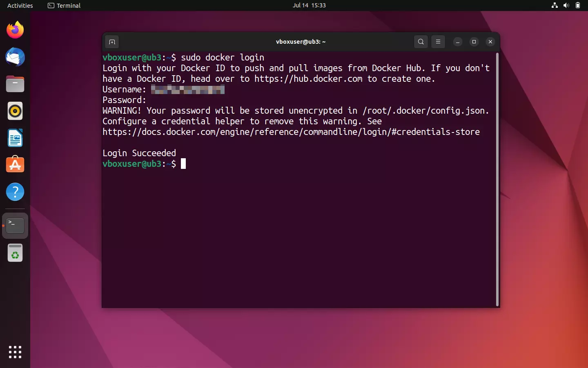588x368 pixels.
Task: Open the Terminal hamburger menu
Action: pos(438,42)
